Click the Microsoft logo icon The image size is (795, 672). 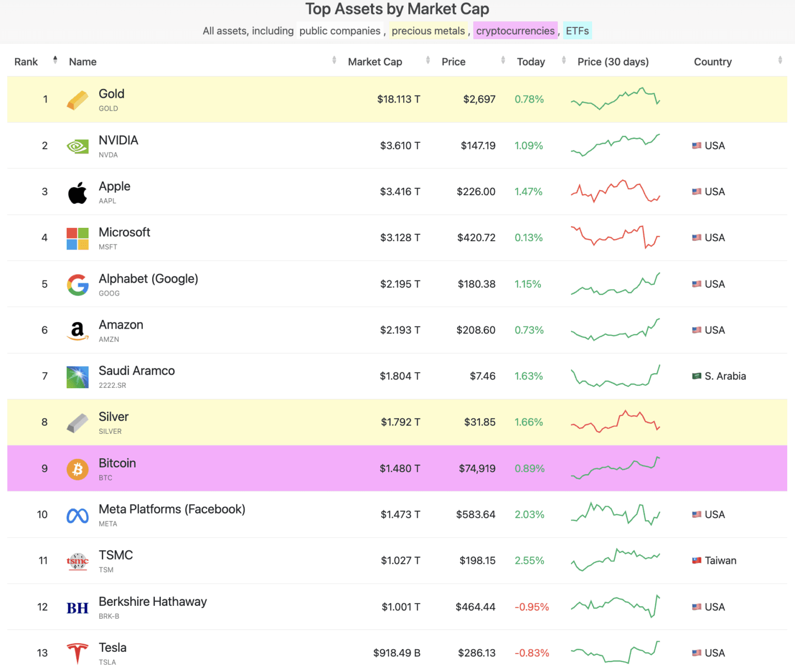(78, 239)
